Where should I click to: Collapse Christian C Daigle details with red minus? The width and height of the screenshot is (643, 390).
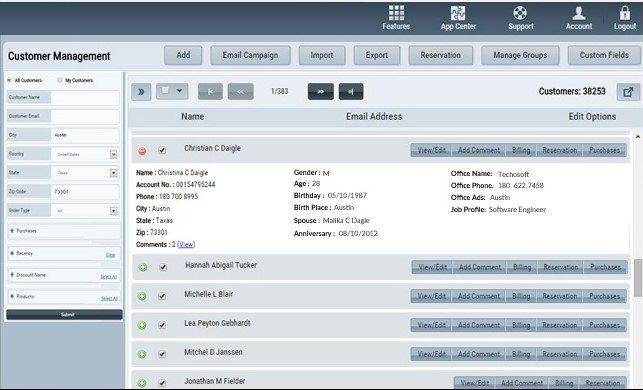click(x=142, y=151)
